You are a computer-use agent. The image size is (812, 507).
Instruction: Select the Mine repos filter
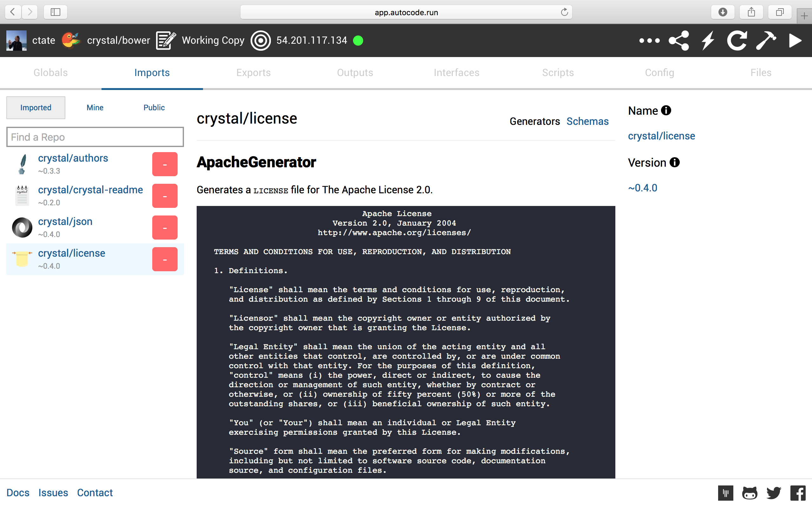pos(95,108)
